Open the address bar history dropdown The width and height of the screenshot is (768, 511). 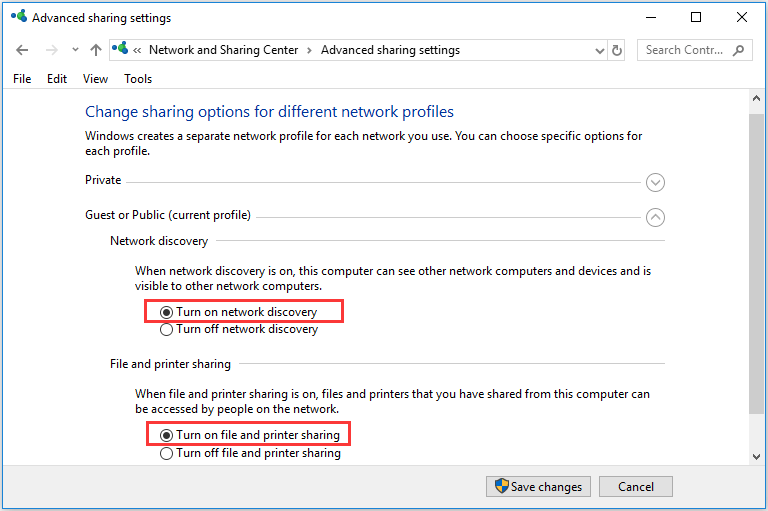pos(599,50)
